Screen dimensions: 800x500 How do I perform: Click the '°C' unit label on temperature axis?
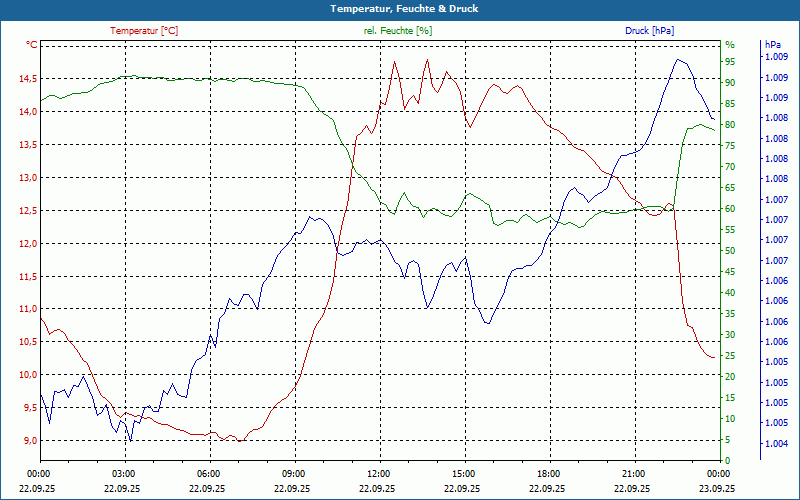[x=32, y=45]
